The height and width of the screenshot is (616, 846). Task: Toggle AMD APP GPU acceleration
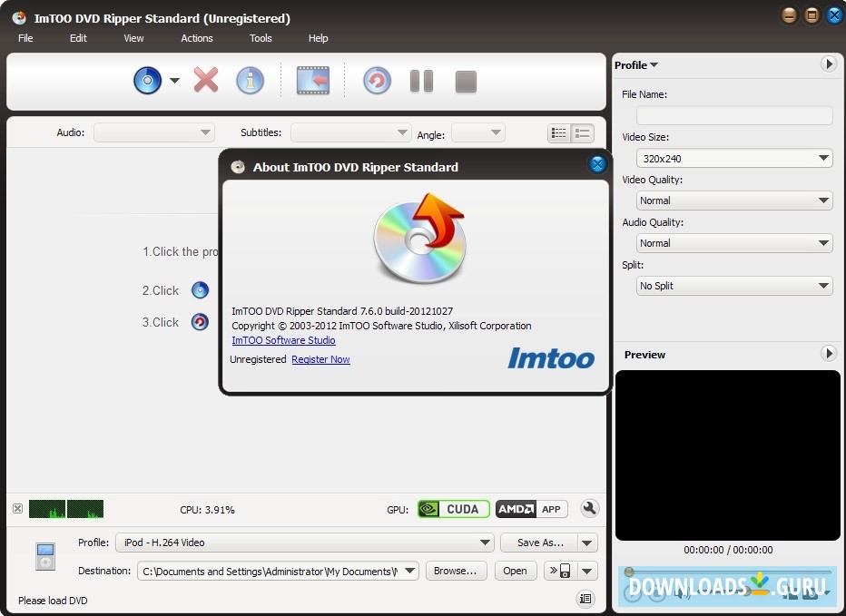(531, 509)
